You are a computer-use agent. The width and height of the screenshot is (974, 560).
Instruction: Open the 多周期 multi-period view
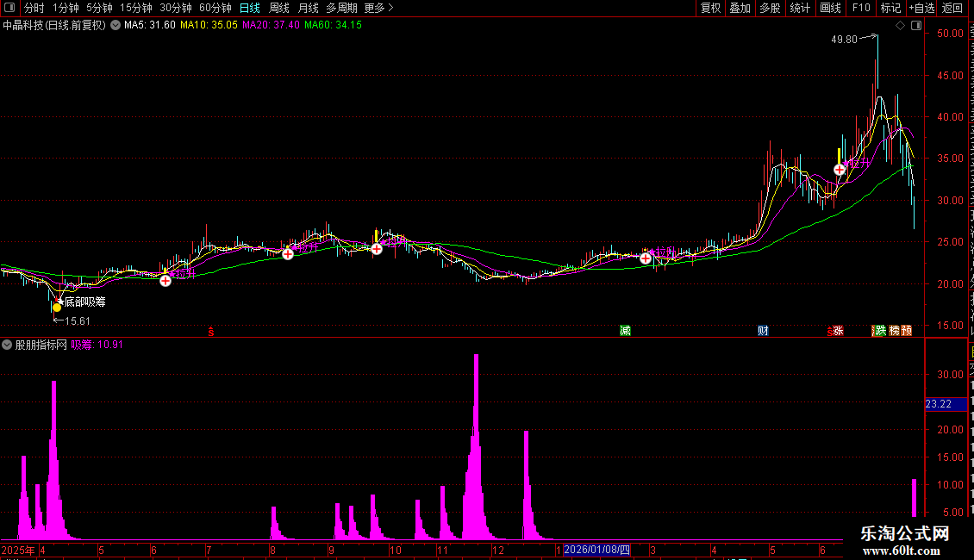[341, 8]
